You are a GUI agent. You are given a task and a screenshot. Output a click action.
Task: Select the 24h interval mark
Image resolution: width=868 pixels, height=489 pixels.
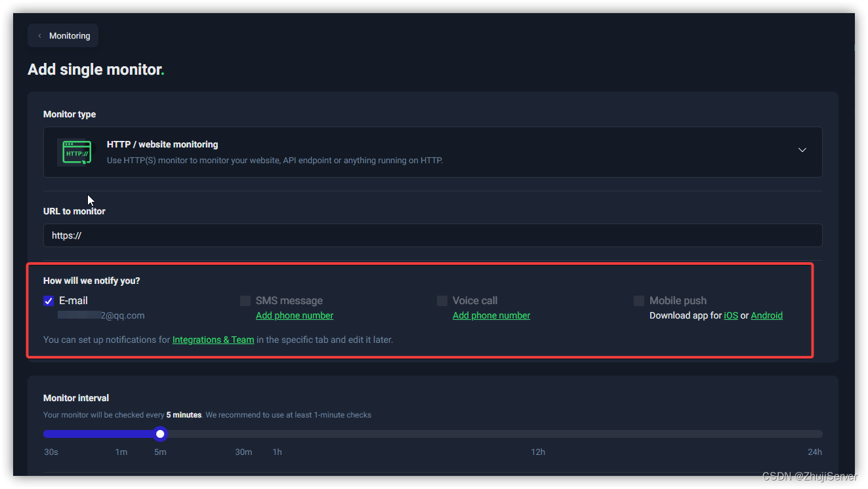[x=815, y=452]
